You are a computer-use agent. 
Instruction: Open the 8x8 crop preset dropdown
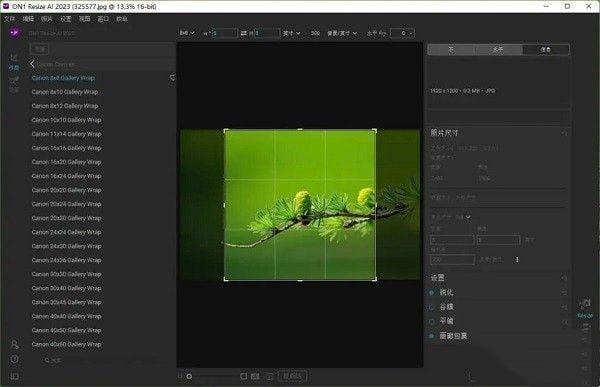coord(187,33)
